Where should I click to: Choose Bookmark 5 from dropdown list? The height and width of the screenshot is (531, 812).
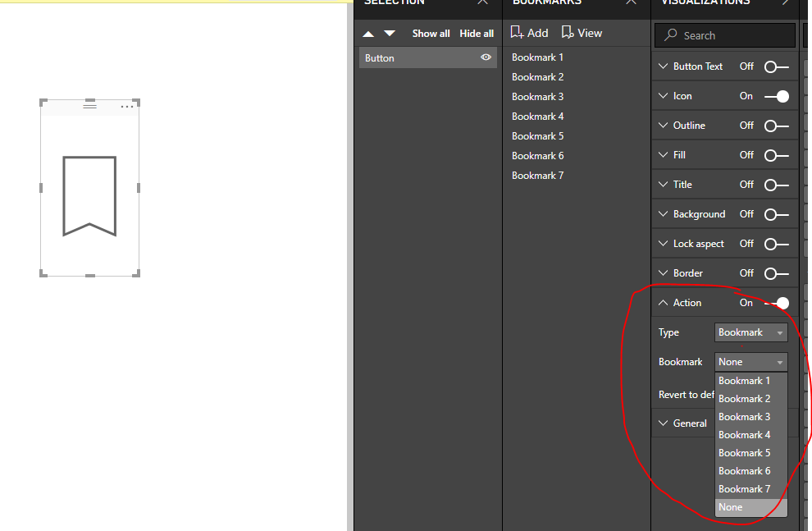click(750, 453)
